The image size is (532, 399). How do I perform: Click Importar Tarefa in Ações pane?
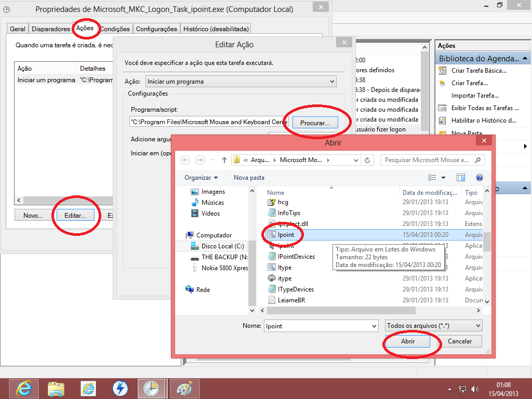coord(475,96)
